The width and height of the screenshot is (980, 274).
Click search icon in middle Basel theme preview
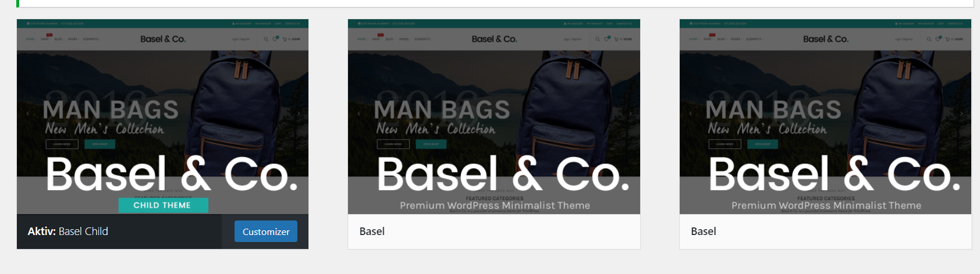point(597,39)
